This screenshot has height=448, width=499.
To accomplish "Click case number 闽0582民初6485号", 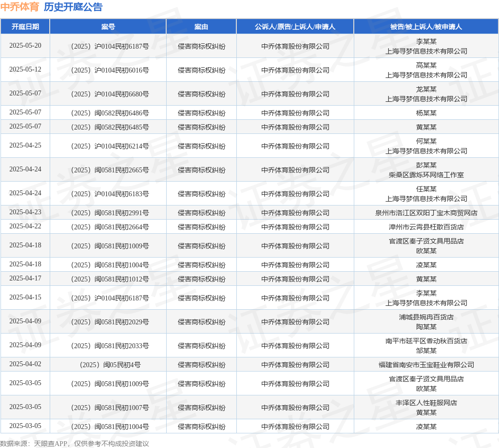I will [x=110, y=127].
